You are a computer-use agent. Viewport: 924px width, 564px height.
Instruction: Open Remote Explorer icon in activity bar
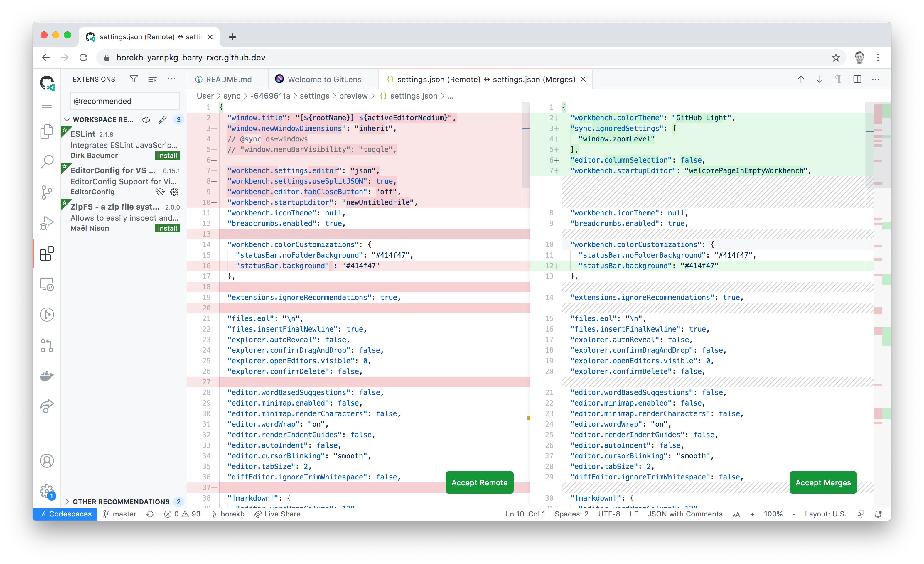point(47,284)
